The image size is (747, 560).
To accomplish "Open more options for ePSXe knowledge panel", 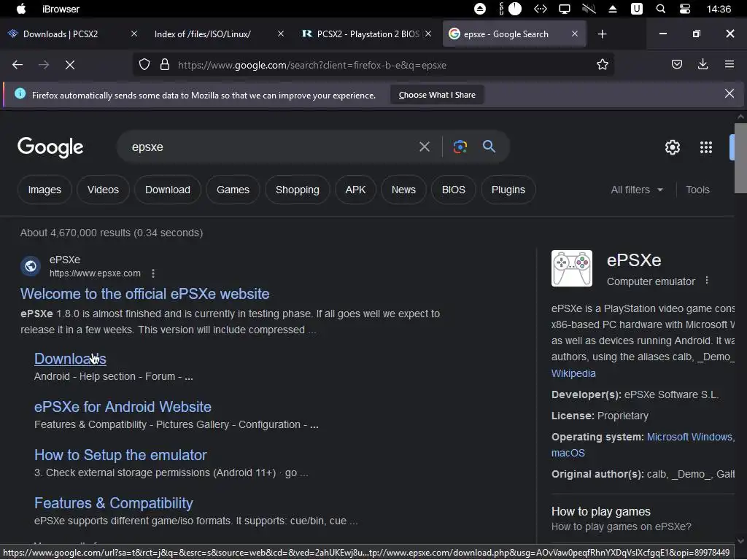I will pyautogui.click(x=707, y=281).
